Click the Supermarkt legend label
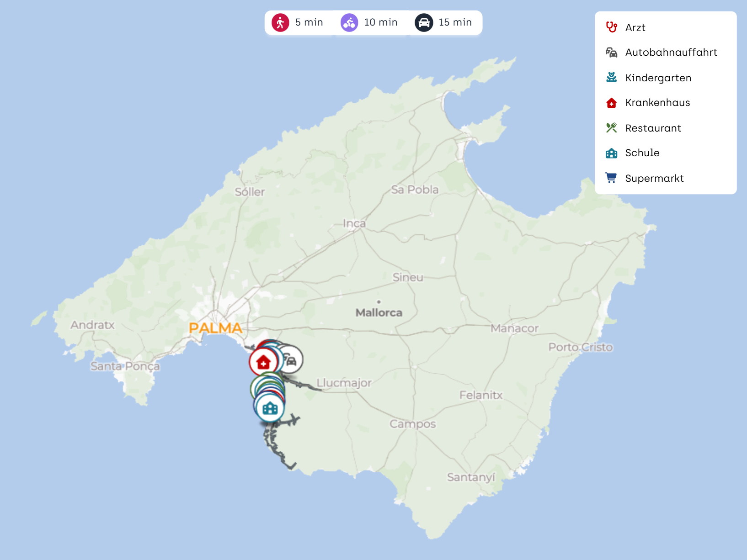This screenshot has width=747, height=560. (654, 178)
